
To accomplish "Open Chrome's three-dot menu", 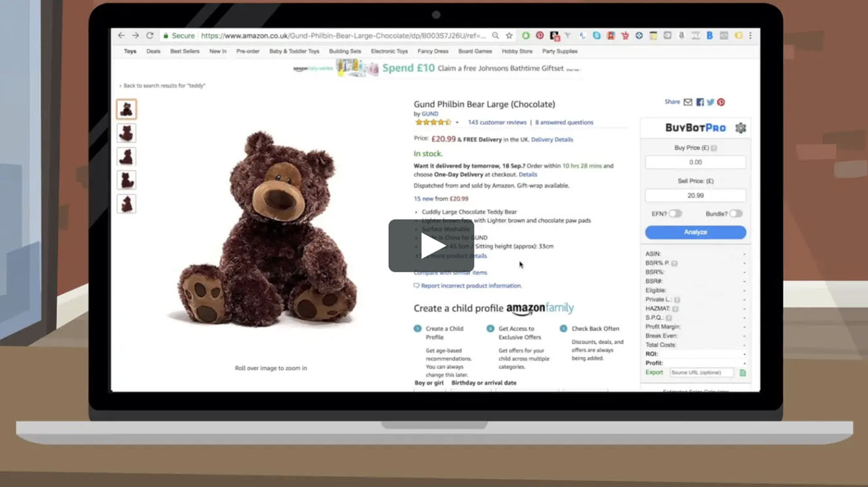I will click(x=751, y=36).
